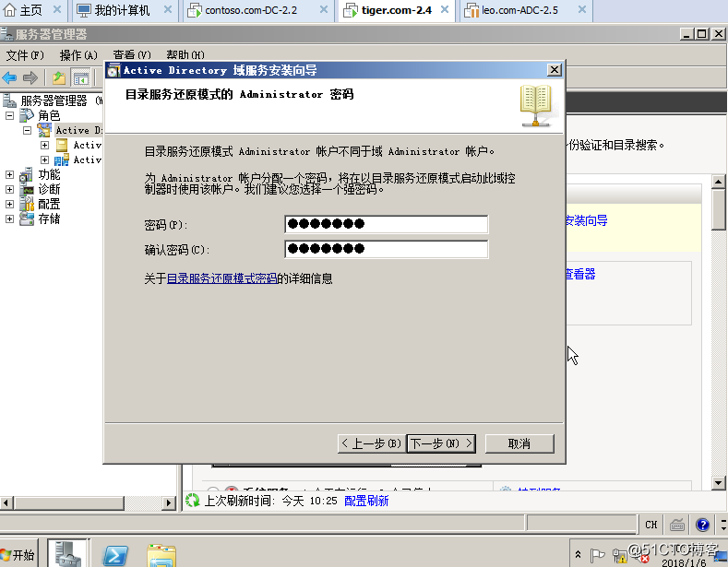Click the help icon in status bar
This screenshot has height=567, width=728.
(702, 525)
